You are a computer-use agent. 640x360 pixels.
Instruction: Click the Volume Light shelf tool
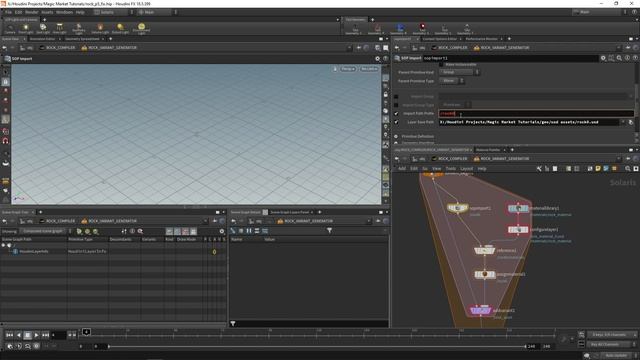click(x=100, y=29)
